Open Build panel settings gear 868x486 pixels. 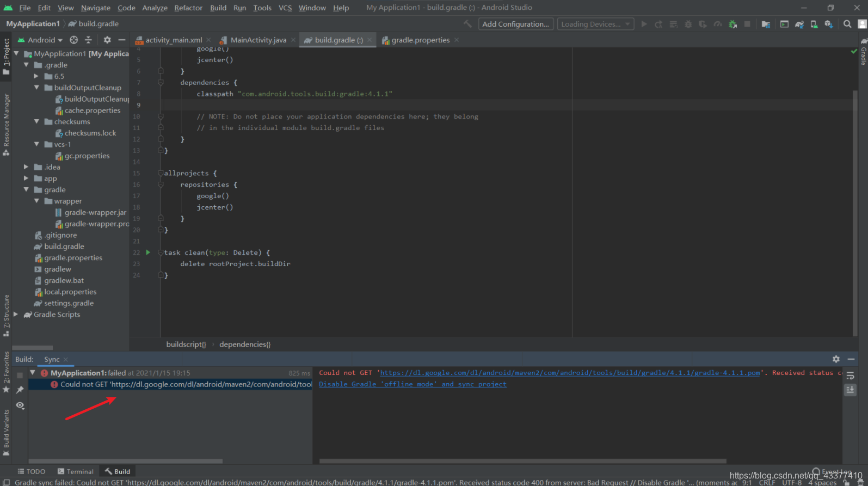click(836, 359)
